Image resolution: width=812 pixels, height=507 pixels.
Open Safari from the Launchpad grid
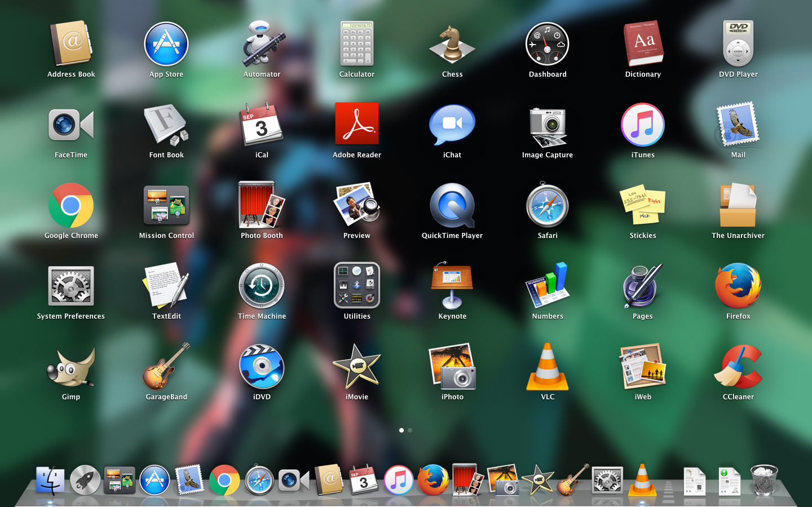click(548, 205)
